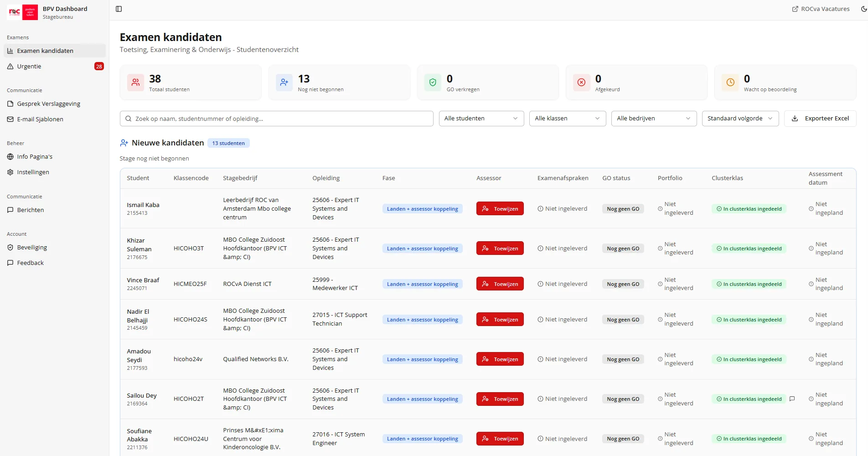
Task: Click Toewijzen for Ismail Kaba
Action: click(x=500, y=209)
